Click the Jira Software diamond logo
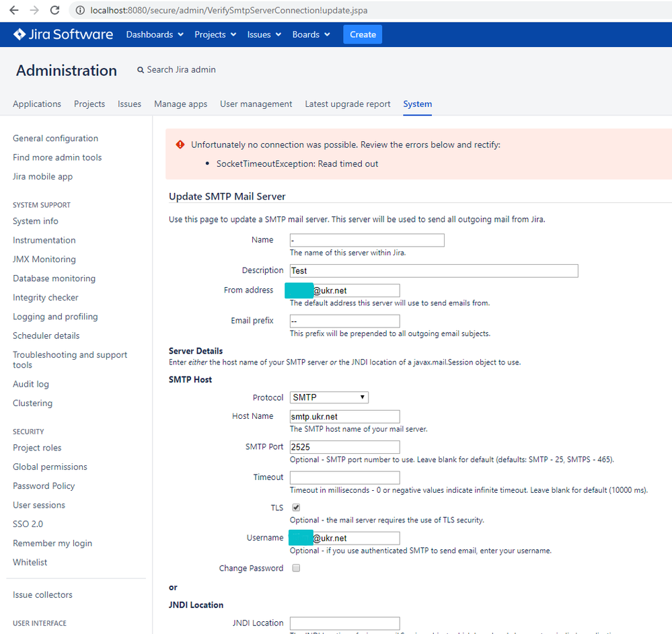672x634 pixels. [20, 34]
